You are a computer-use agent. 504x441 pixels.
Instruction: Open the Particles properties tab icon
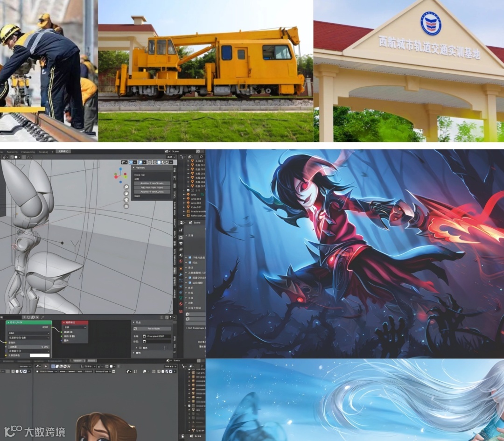[x=181, y=280]
